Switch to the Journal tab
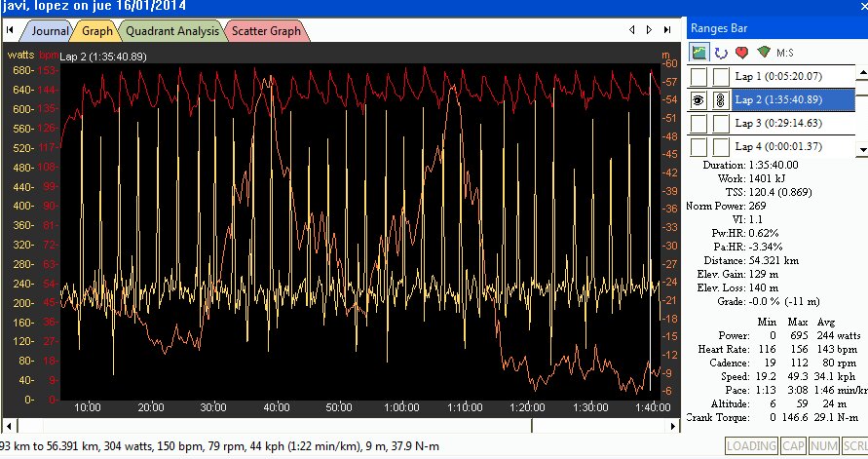868x459 pixels. (48, 31)
